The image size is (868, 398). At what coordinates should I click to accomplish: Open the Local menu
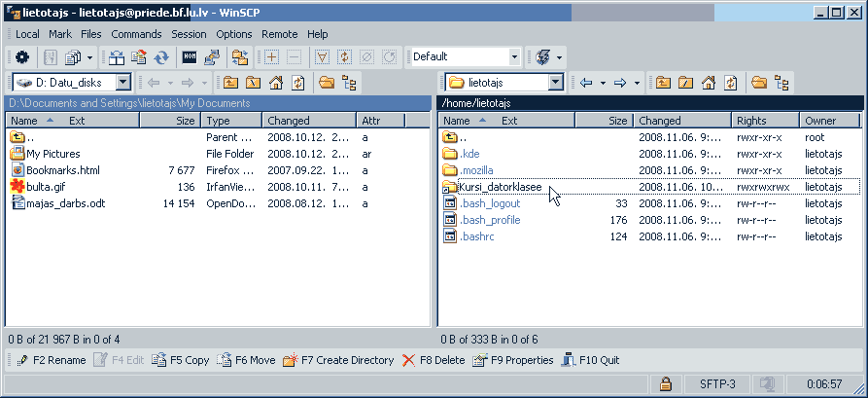point(27,34)
